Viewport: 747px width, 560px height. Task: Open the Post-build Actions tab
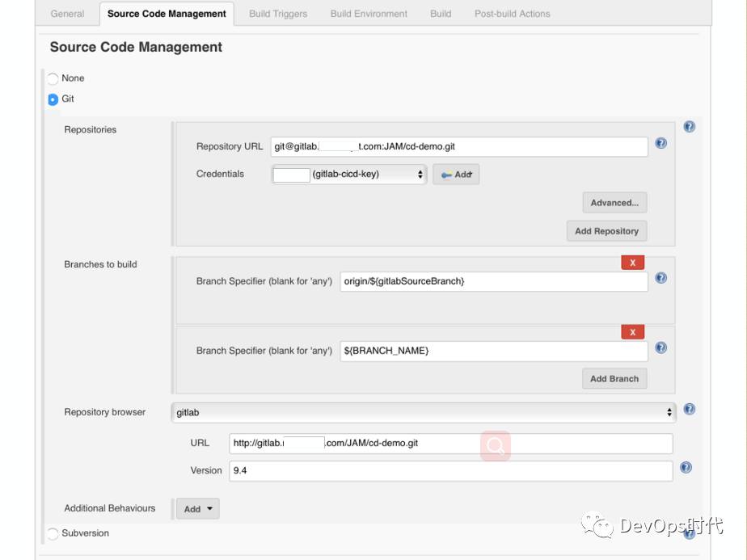tap(512, 14)
